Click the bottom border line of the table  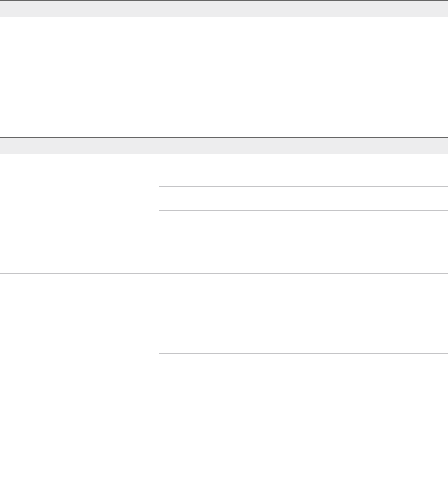click(x=224, y=488)
